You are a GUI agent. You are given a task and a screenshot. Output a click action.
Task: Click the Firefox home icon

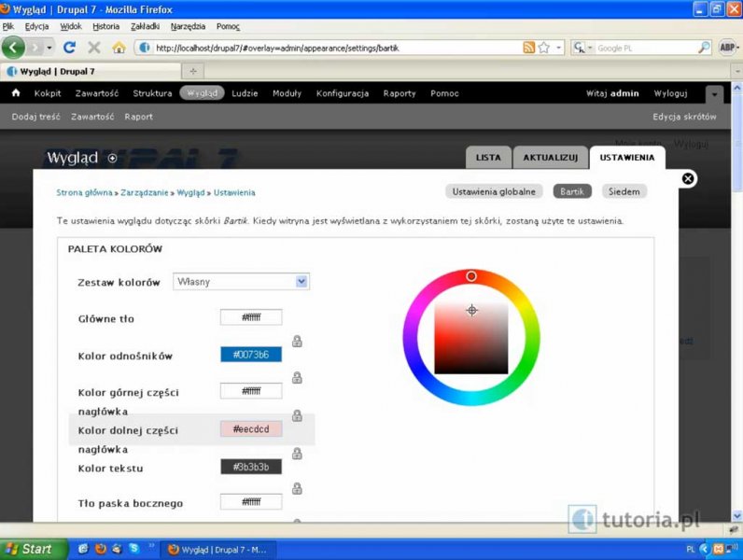tap(119, 48)
